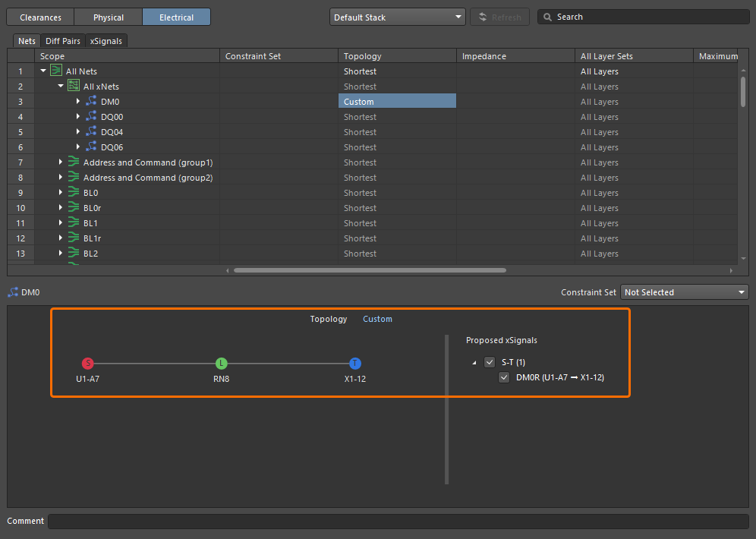Screen dimensions: 756x539
Task: Open the Default Stack dropdown
Action: pyautogui.click(x=397, y=17)
